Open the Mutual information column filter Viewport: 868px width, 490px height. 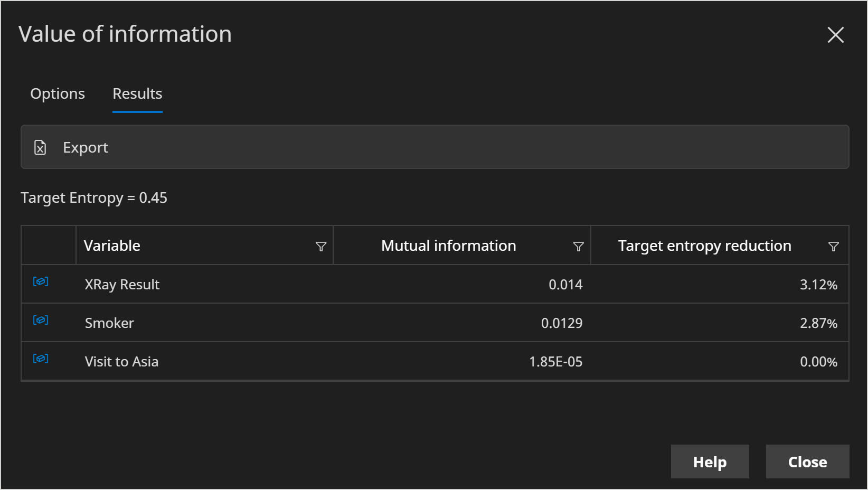pos(578,247)
